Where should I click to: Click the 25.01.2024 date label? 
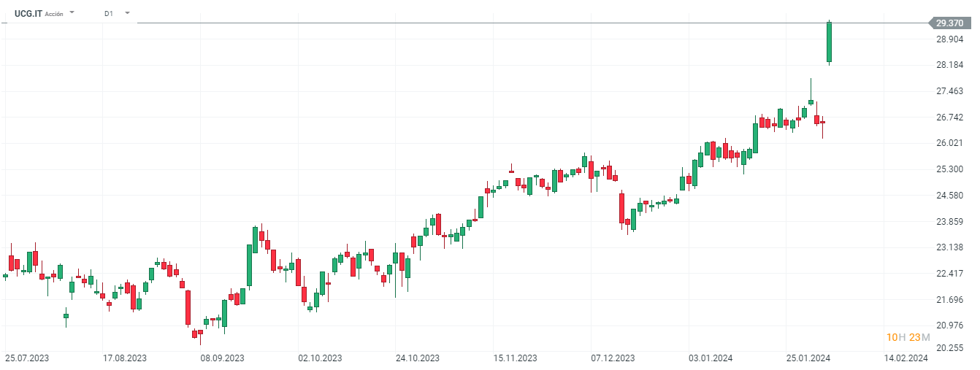[808, 358]
